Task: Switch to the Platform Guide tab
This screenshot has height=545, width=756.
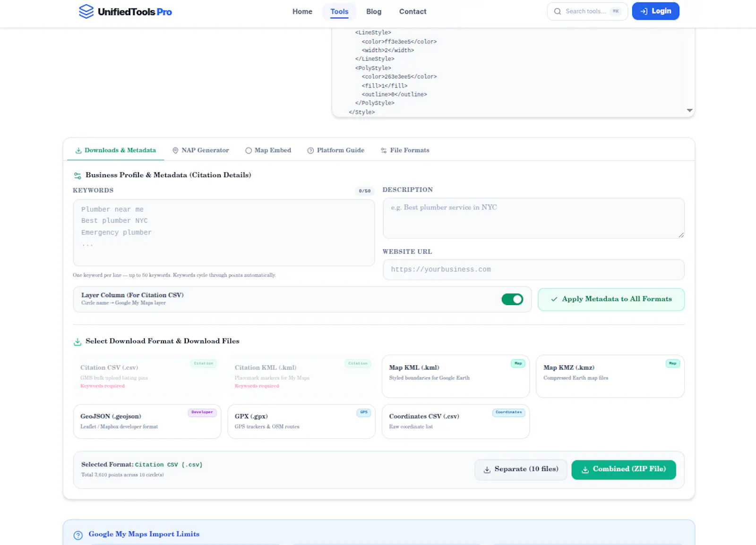Action: pos(335,151)
